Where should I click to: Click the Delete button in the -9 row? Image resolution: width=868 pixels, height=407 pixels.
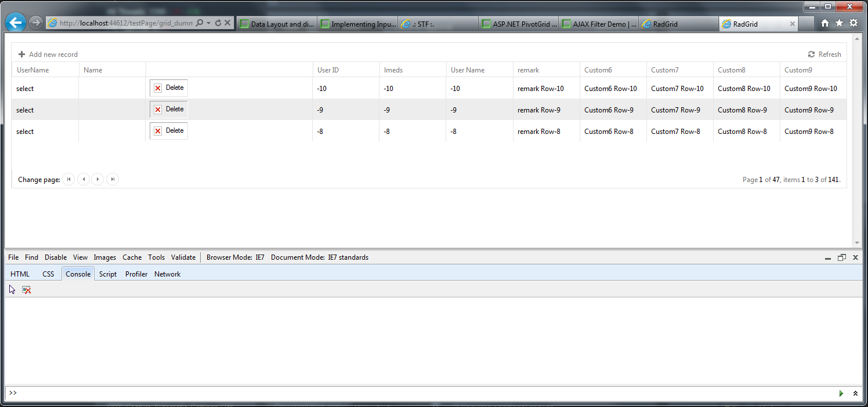point(169,110)
